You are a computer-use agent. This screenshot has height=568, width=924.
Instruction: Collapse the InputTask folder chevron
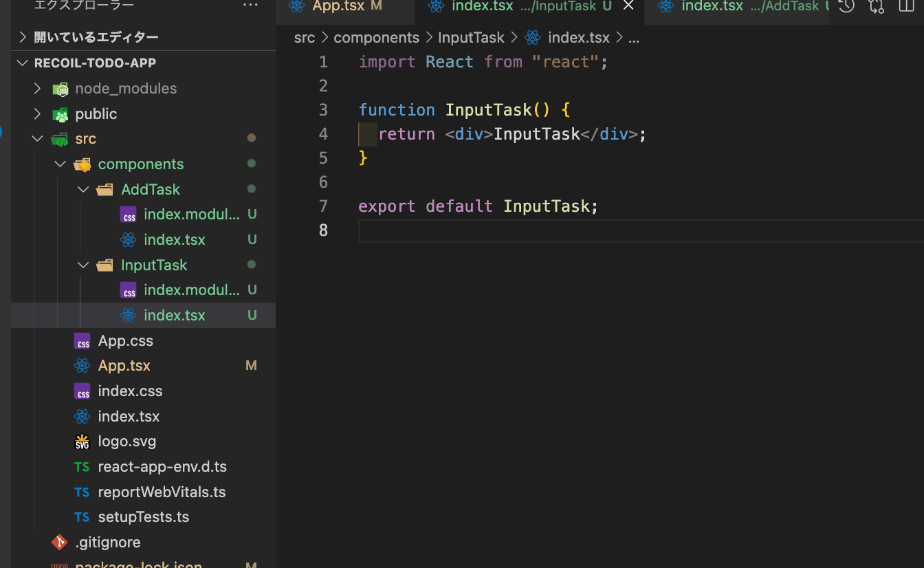83,265
